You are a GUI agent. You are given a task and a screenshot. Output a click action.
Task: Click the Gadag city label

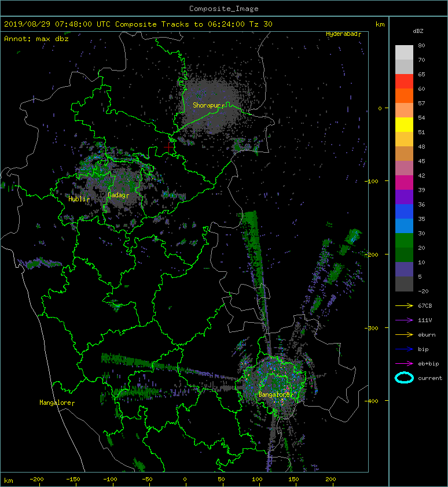tap(118, 195)
